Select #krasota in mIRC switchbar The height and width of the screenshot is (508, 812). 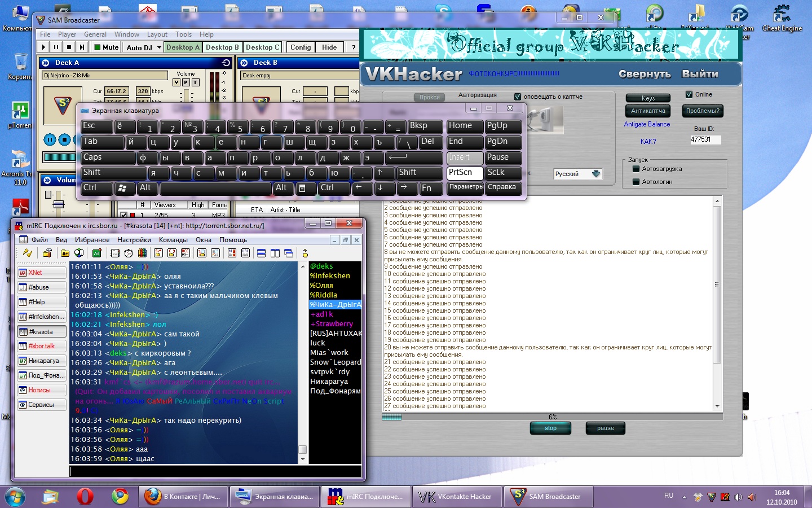41,332
